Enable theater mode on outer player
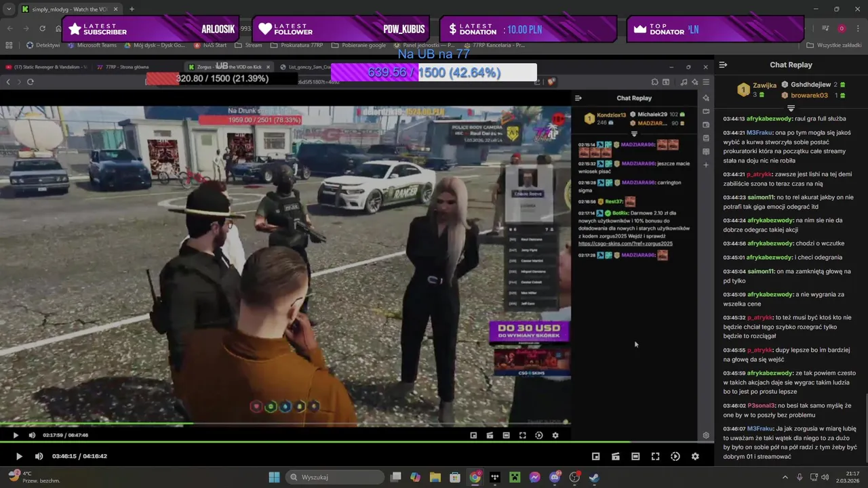Viewport: 868px width, 488px height. tap(635, 456)
